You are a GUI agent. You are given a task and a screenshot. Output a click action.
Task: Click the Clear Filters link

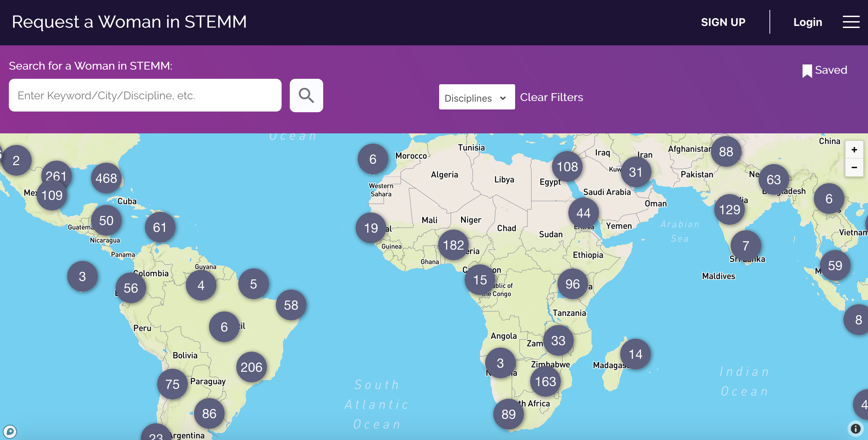(x=551, y=98)
